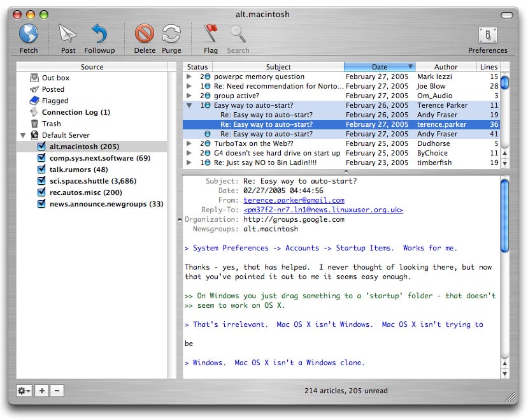Image resolution: width=528 pixels, height=420 pixels.
Task: Select article by Andy Fraser with 19 lines
Action: [341, 115]
